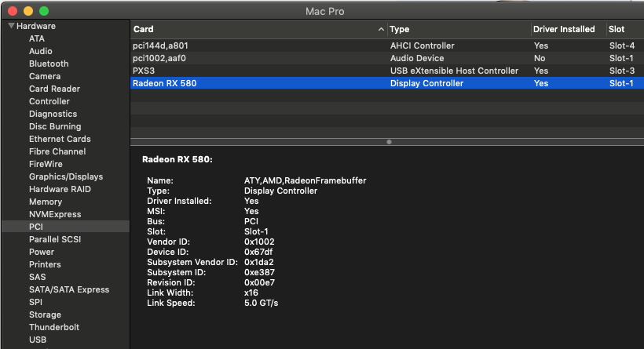
Task: Select Power in the sidebar
Action: pos(41,252)
